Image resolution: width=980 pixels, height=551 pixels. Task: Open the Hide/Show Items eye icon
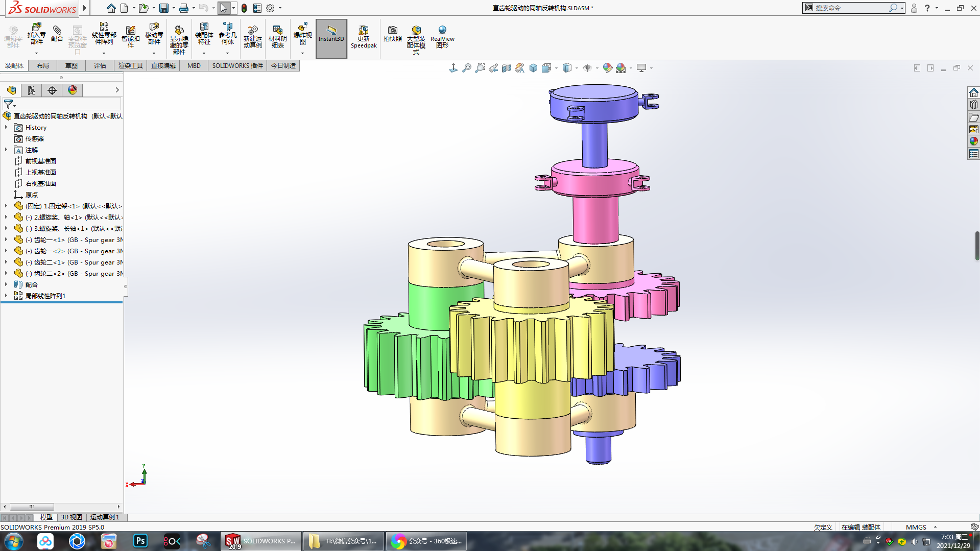pyautogui.click(x=587, y=68)
